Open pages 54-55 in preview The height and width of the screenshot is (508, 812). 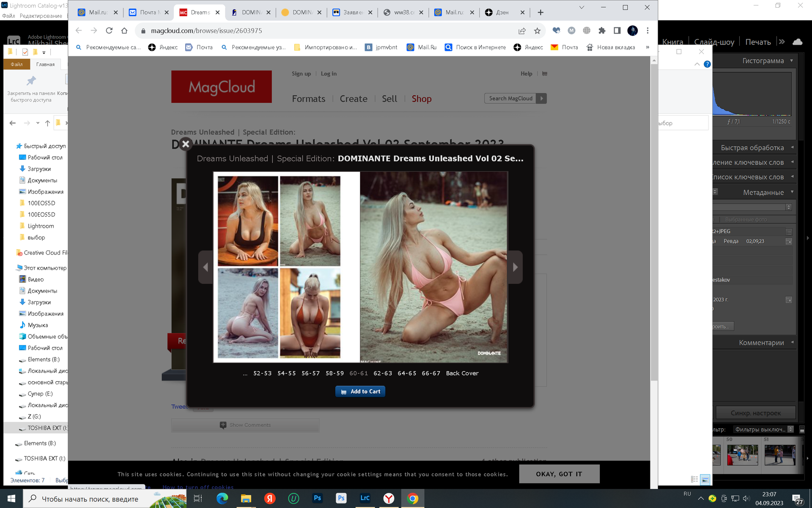click(x=286, y=373)
